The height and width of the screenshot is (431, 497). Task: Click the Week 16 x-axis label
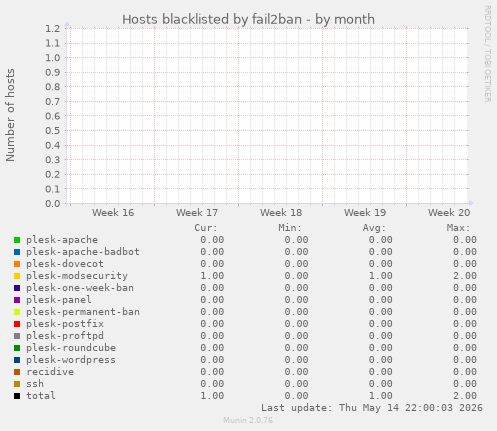tap(113, 213)
